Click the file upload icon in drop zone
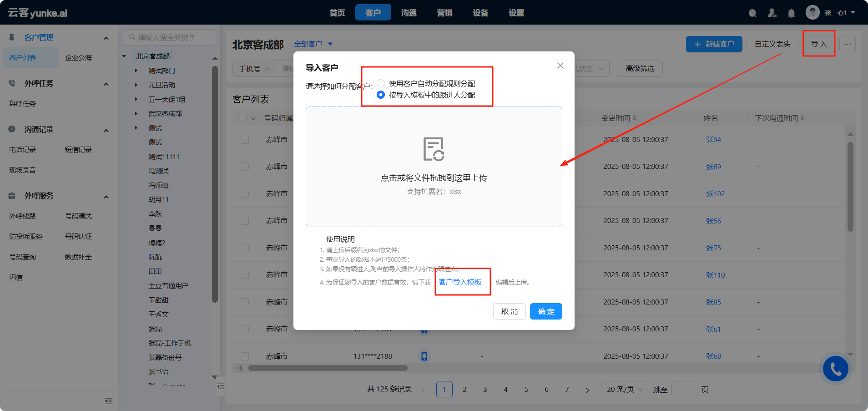This screenshot has height=411, width=868. pos(434,149)
